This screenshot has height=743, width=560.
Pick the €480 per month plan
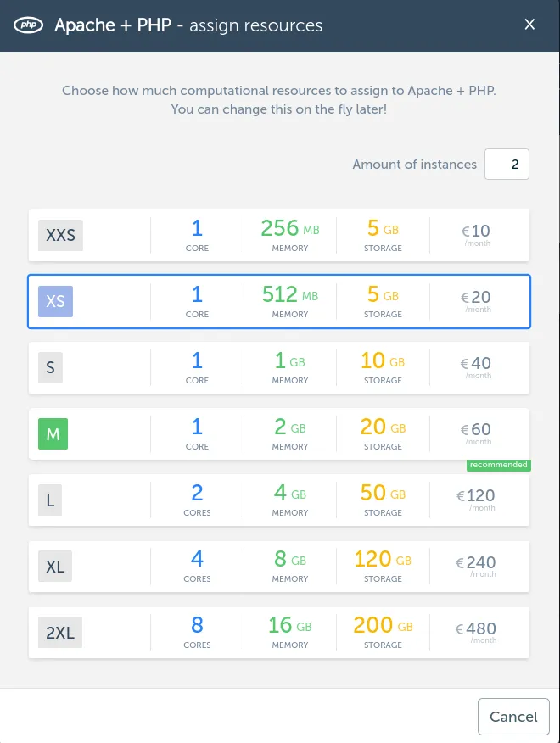click(x=476, y=632)
